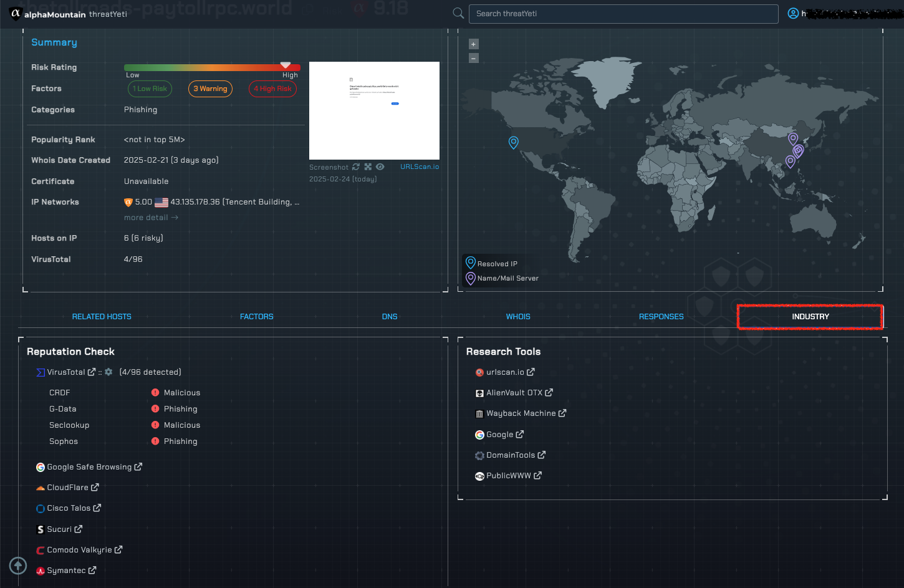
Task: Open the WHOIS tab
Action: tap(518, 317)
